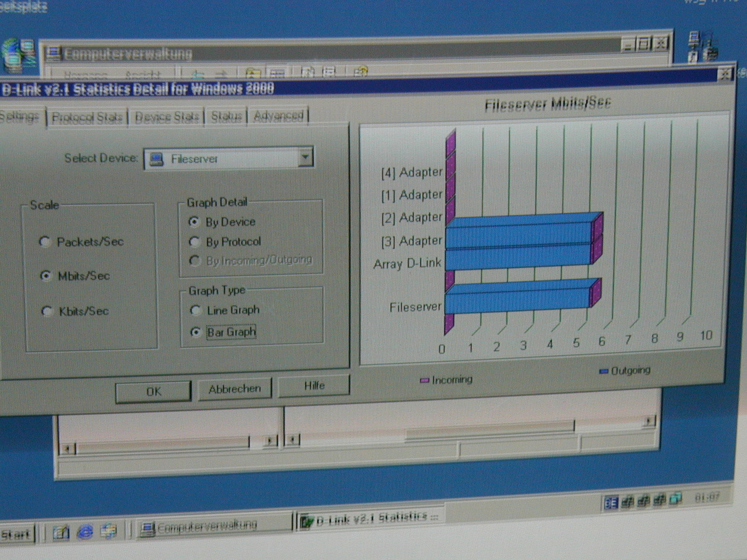Click the yellow help icon in Computerverwaltung toolbar
The image size is (747, 560).
[360, 72]
